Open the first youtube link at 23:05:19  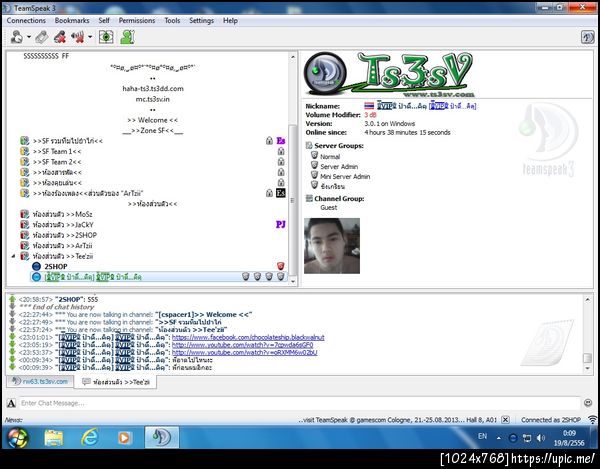pyautogui.click(x=242, y=345)
